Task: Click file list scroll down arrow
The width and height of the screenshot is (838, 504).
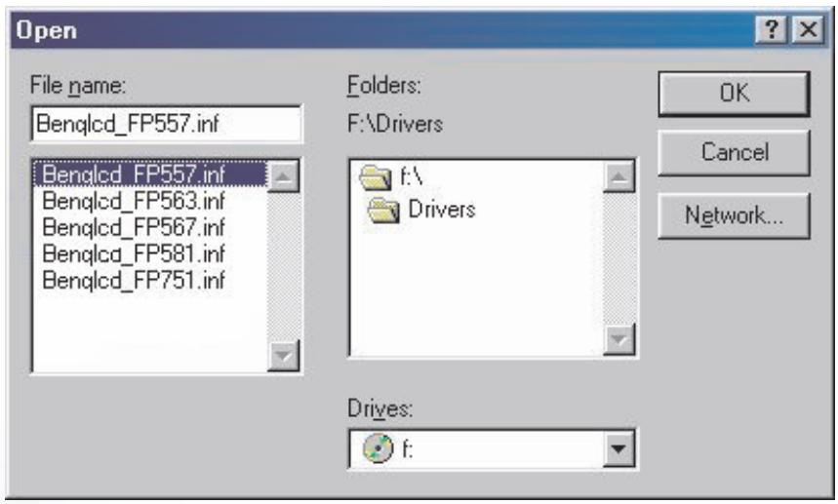Action: [x=283, y=355]
